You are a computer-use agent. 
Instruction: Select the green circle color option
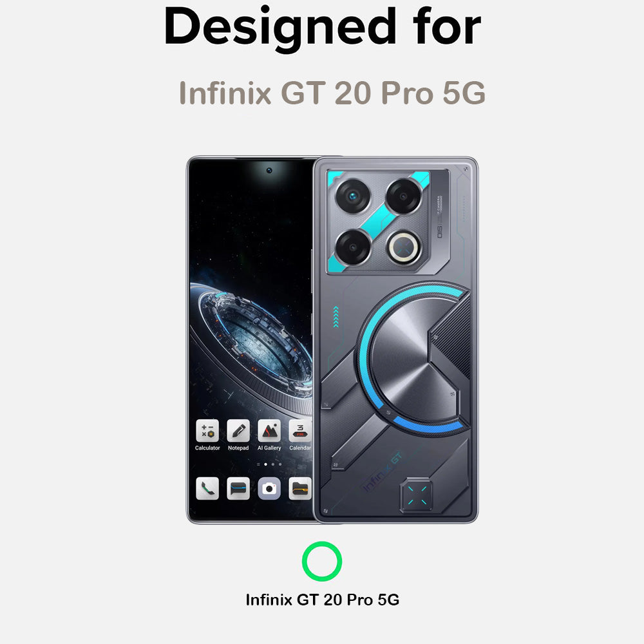tap(322, 561)
